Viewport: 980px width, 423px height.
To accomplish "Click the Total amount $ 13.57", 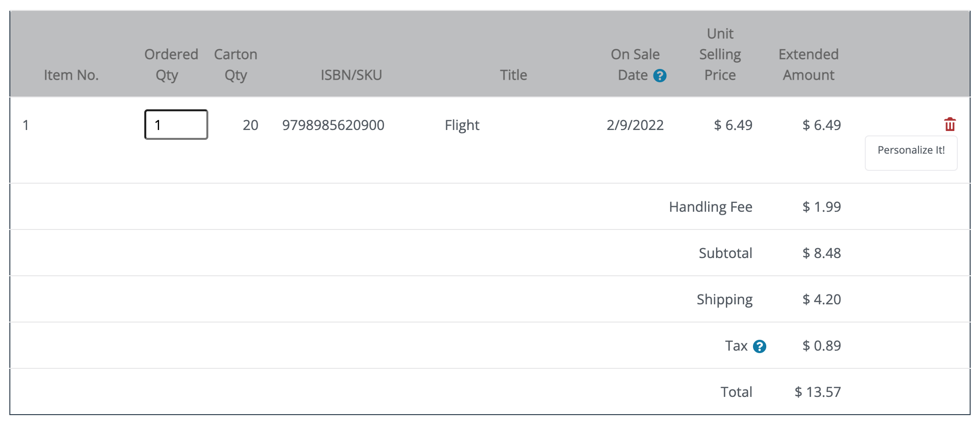I will pos(817,392).
